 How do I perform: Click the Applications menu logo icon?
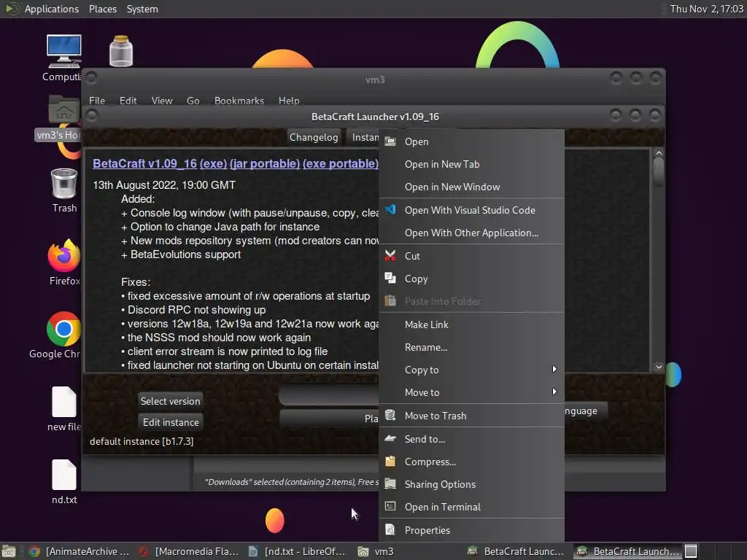click(12, 9)
